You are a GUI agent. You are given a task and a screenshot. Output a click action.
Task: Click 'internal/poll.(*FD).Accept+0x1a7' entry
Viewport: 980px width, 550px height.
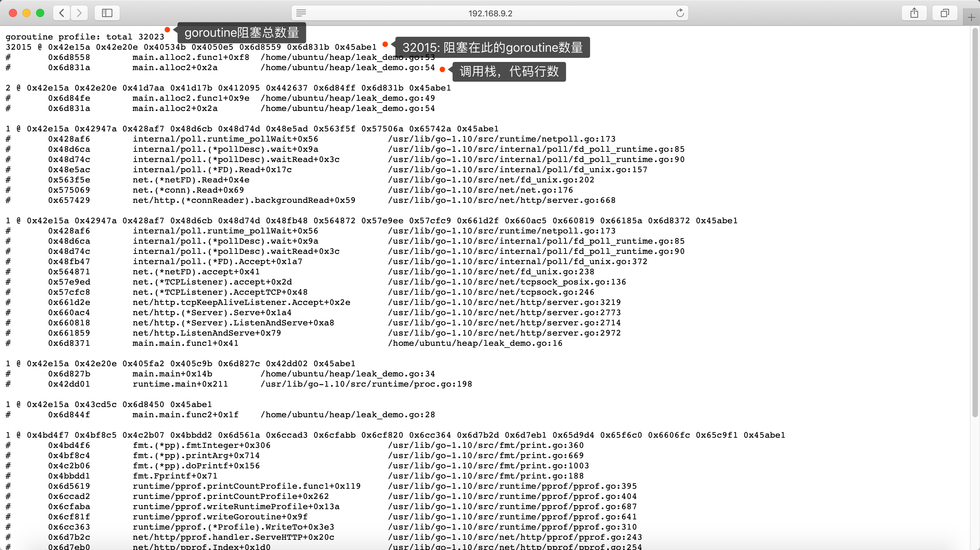pyautogui.click(x=218, y=261)
